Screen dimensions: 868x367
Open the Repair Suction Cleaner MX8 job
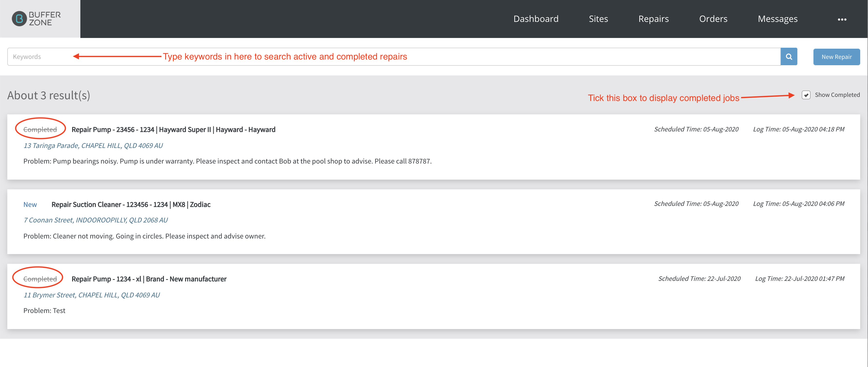click(131, 204)
